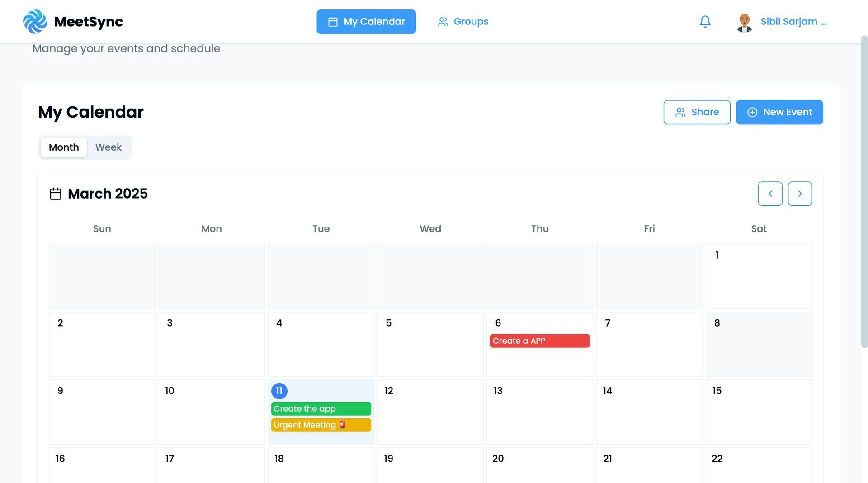This screenshot has width=868, height=483.
Task: Keep Month view selected
Action: tap(63, 147)
